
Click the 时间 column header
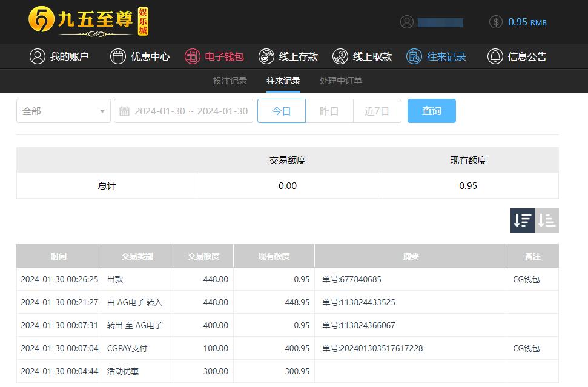(x=59, y=256)
